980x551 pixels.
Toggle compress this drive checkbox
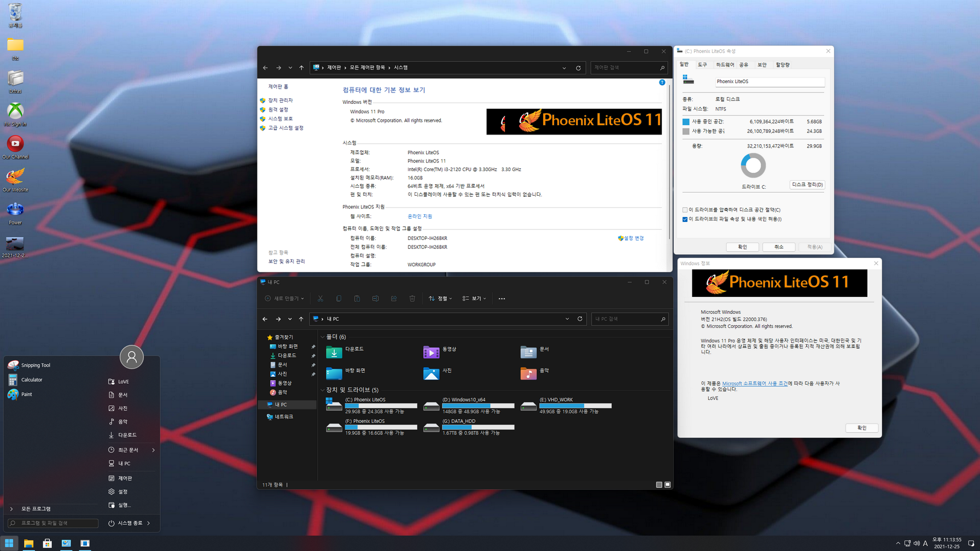click(x=685, y=210)
